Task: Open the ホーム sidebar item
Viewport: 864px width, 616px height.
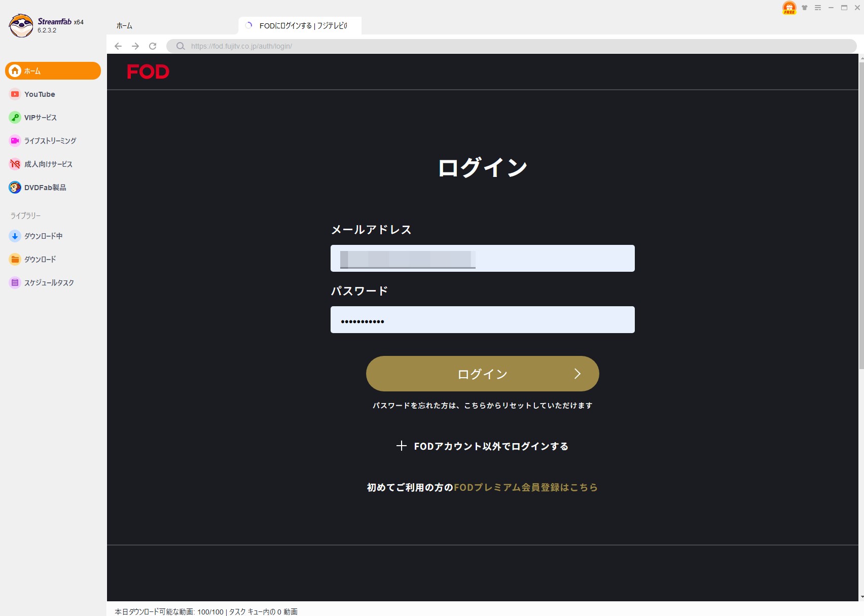Action: 53,71
